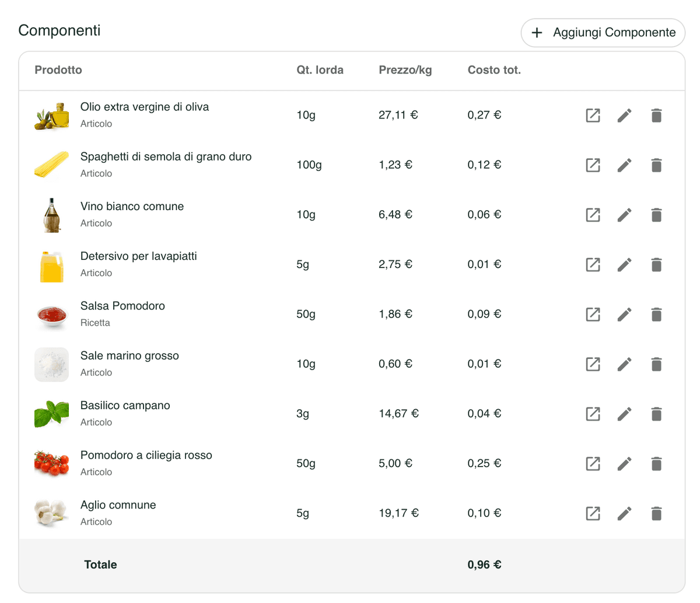Click the Prezzo/kg column header
This screenshot has height=603, width=700.
405,70
